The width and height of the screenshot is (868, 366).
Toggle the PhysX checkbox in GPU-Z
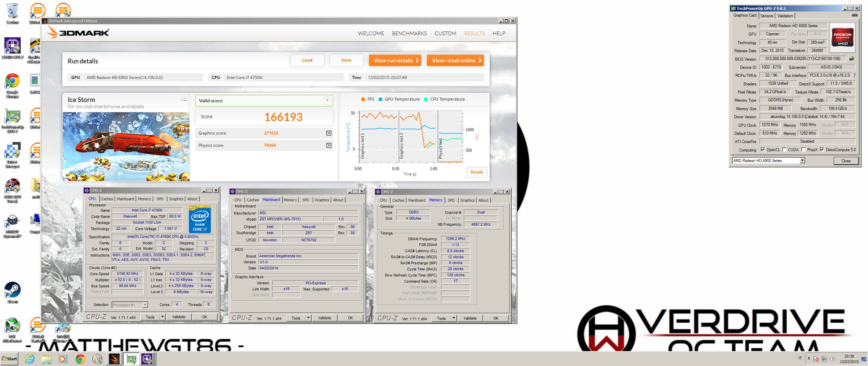point(803,149)
